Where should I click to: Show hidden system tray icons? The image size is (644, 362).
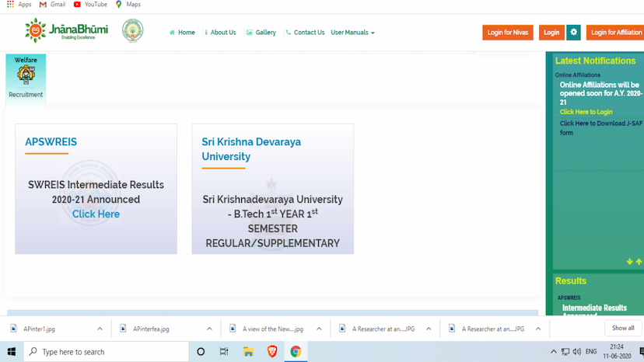tap(555, 352)
